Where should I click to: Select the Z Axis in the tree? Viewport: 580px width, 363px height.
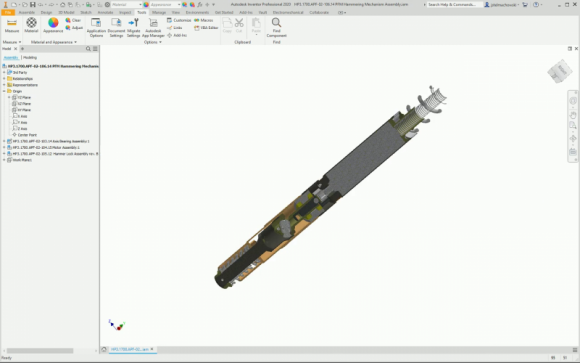tap(20, 129)
